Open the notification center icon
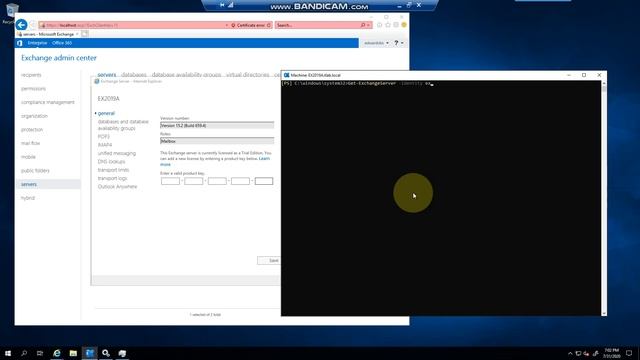 click(x=629, y=353)
